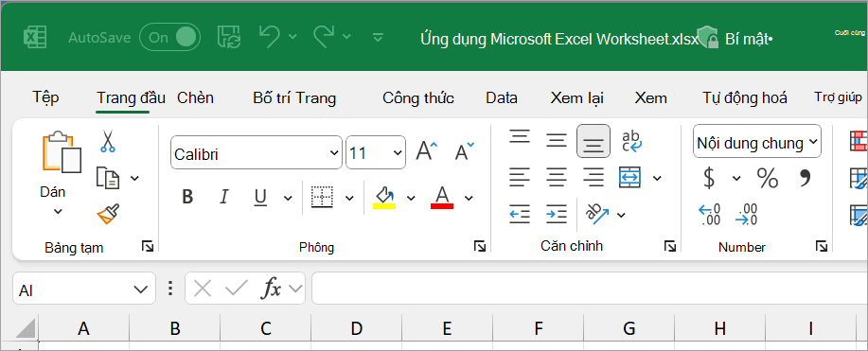This screenshot has width=868, height=351.
Task: Open the Undo history dropdown arrow
Action: [x=292, y=37]
